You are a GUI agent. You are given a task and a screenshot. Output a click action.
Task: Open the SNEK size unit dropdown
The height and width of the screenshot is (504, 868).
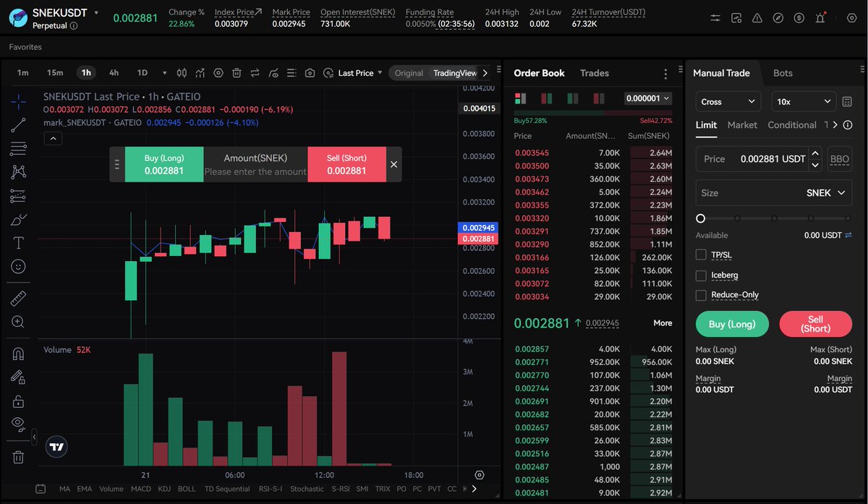click(826, 193)
